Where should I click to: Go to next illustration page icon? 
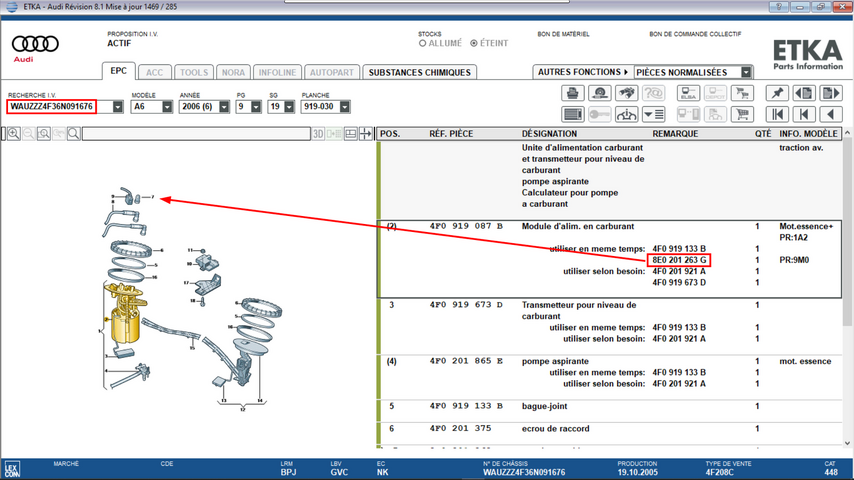831,93
